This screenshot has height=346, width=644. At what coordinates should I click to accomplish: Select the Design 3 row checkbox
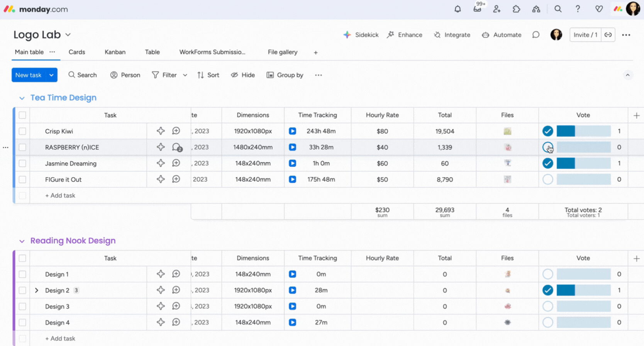coord(22,307)
